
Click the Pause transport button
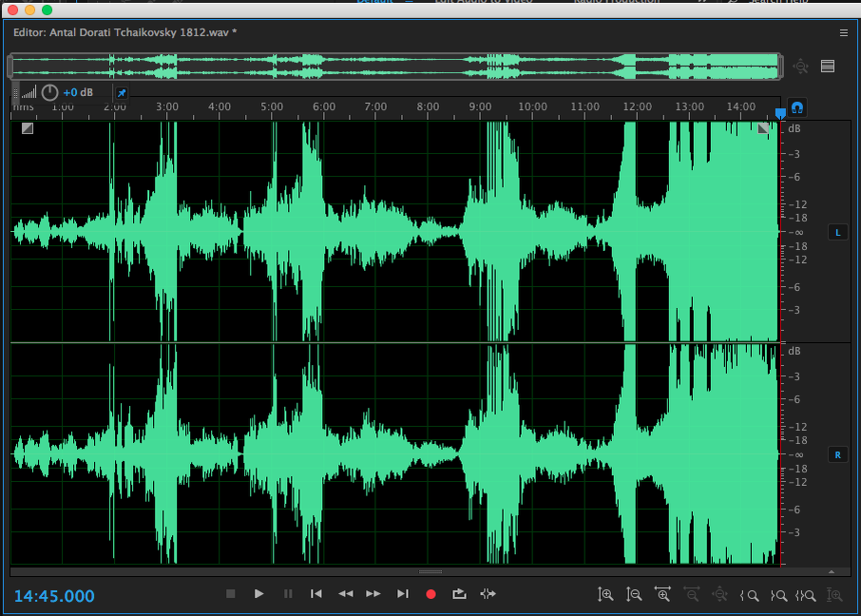coord(288,594)
